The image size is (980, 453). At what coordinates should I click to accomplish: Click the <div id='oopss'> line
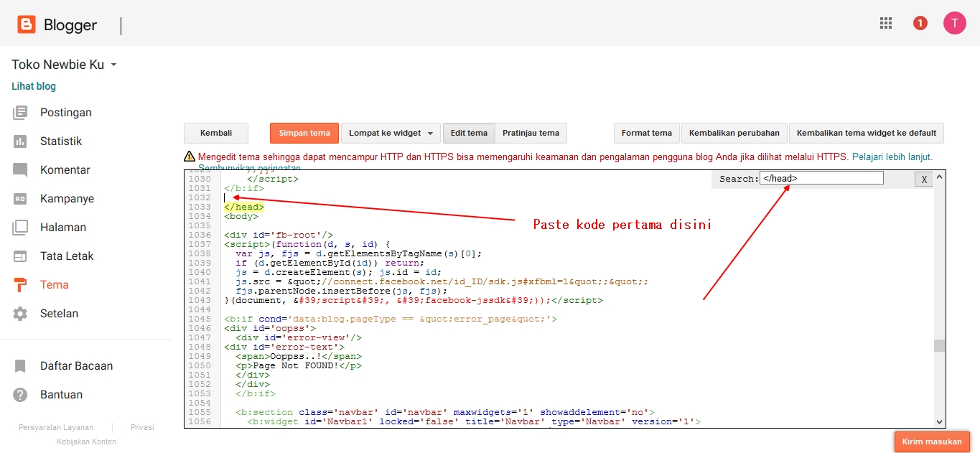(x=270, y=328)
